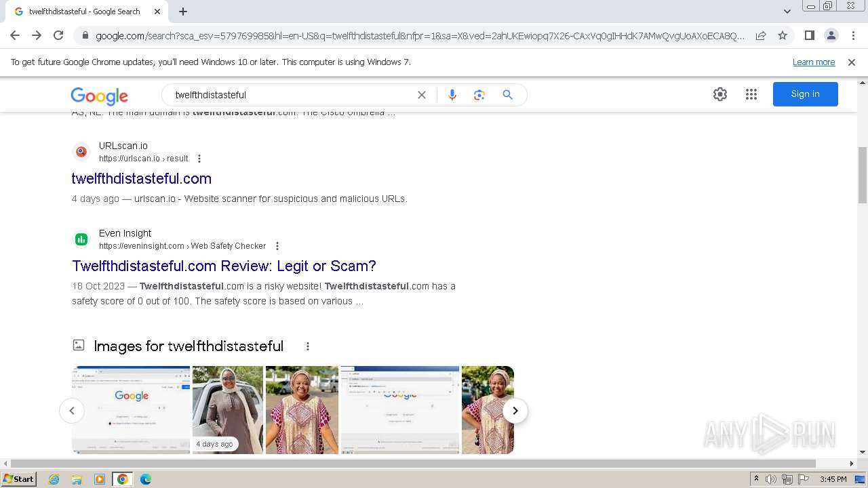The image size is (868, 488).
Task: Search by image with Google Lens
Action: (479, 95)
